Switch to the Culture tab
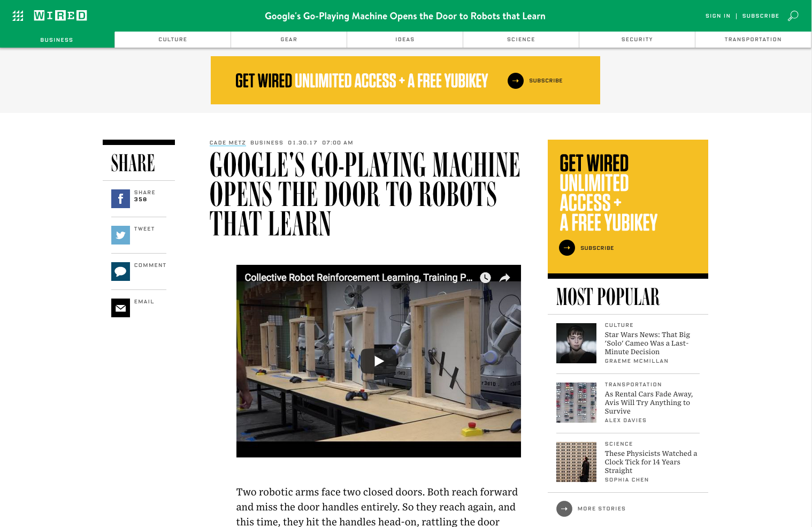Viewport: 812px width, 527px height. (173, 40)
